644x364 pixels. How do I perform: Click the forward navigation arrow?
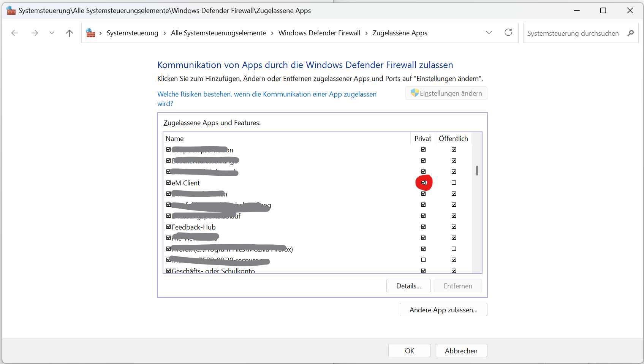(x=35, y=33)
